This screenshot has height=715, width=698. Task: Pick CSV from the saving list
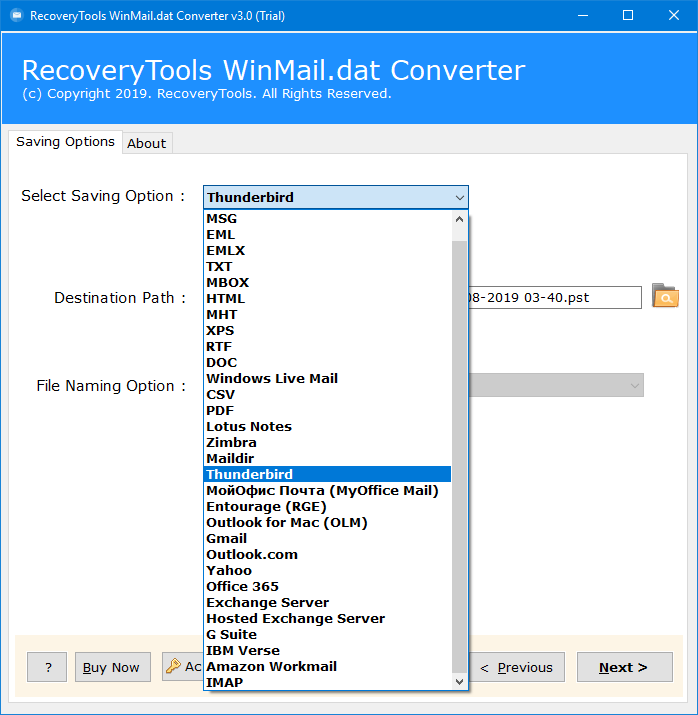pyautogui.click(x=327, y=394)
